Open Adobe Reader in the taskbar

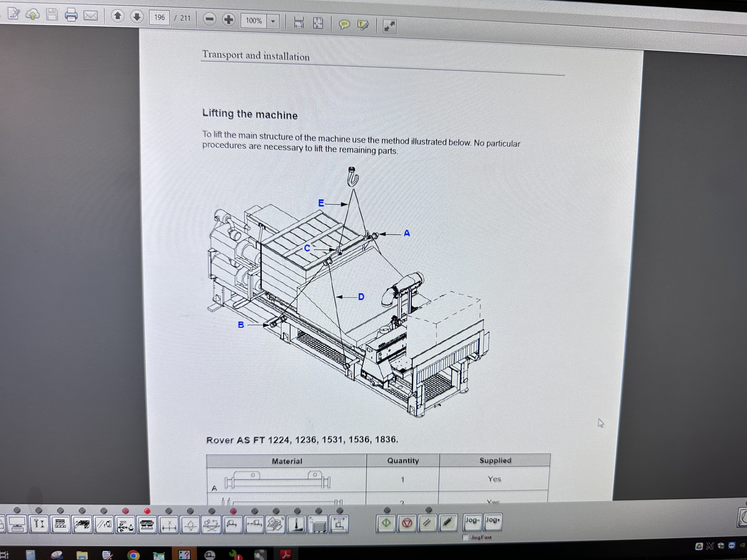pos(286,554)
